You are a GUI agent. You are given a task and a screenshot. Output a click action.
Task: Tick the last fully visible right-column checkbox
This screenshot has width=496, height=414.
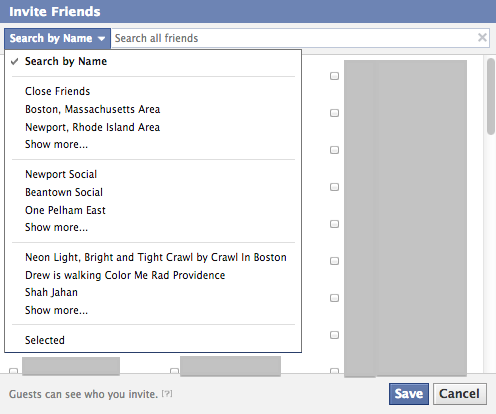[334, 335]
